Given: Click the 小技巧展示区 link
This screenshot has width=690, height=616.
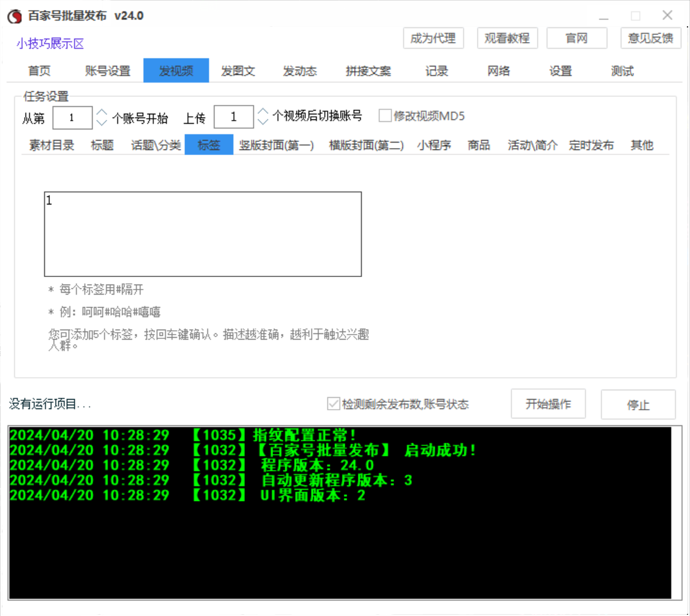Looking at the screenshot, I should [50, 44].
